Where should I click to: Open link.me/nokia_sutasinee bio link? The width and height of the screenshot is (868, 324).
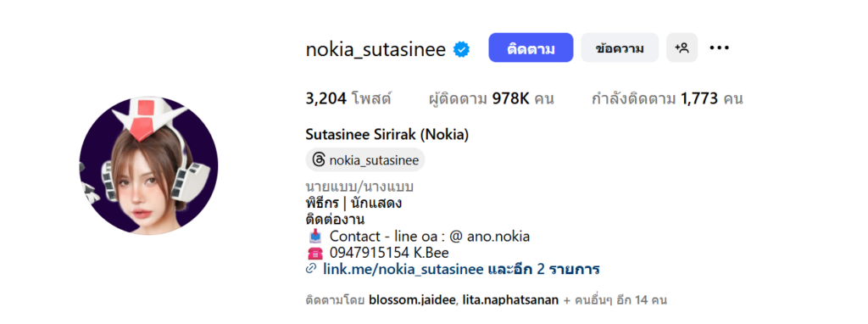[403, 270]
